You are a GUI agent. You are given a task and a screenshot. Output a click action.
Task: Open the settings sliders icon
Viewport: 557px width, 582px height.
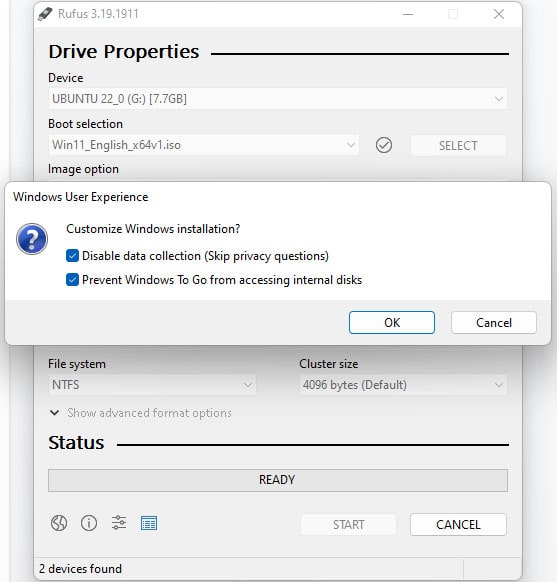[x=119, y=523]
